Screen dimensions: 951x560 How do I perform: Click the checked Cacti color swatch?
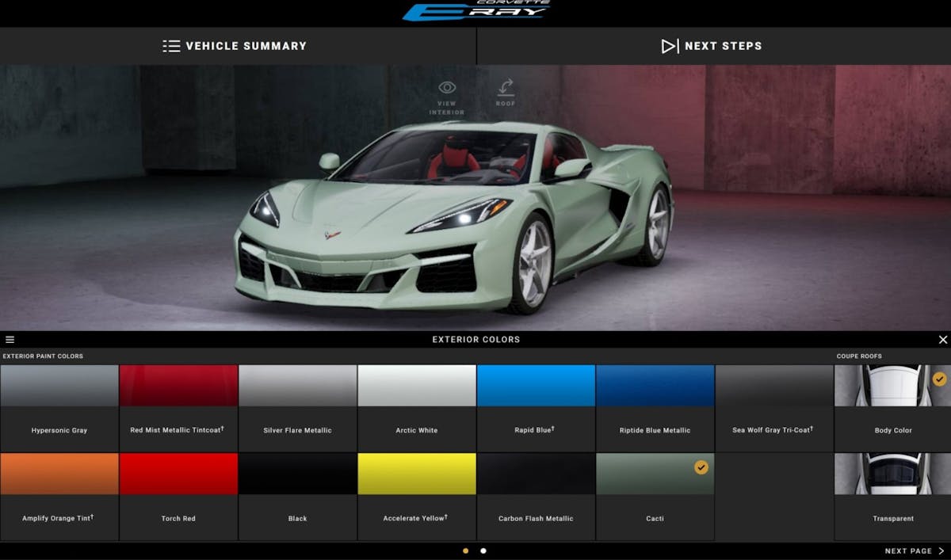(x=655, y=496)
